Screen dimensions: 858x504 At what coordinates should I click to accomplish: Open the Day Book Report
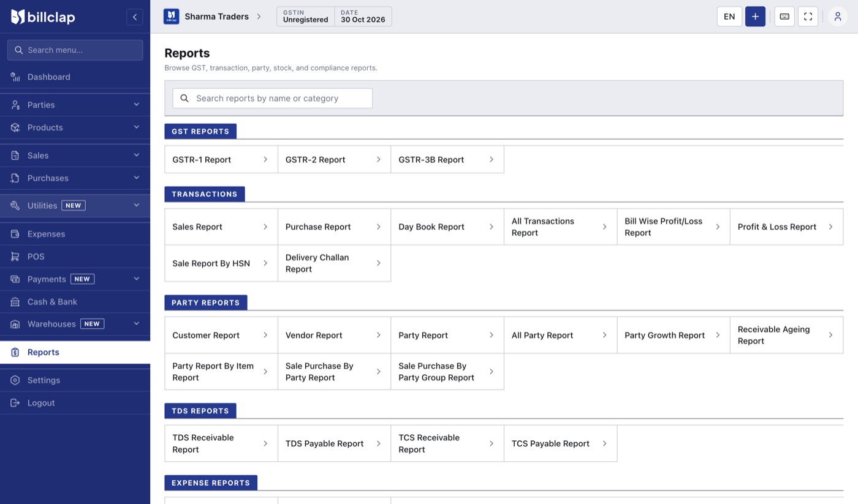pyautogui.click(x=447, y=227)
